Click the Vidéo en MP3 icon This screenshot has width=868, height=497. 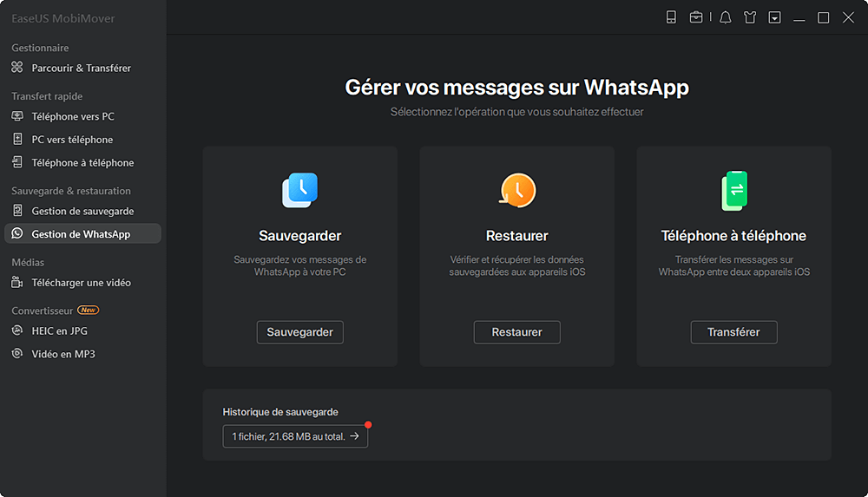click(x=17, y=353)
